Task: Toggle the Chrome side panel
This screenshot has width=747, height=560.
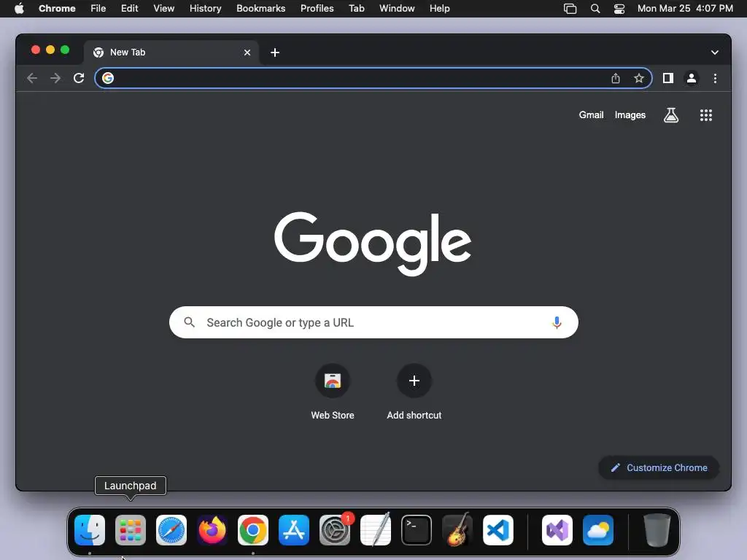Action: tap(668, 78)
